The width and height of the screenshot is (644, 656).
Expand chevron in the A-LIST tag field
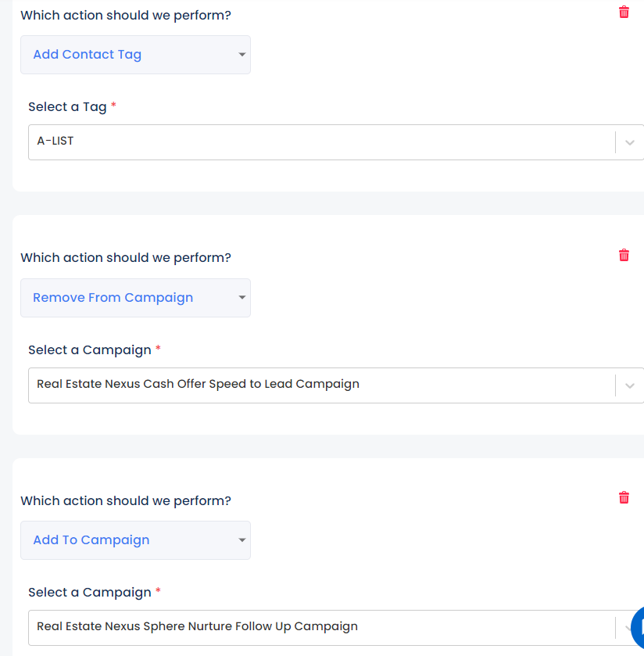629,142
